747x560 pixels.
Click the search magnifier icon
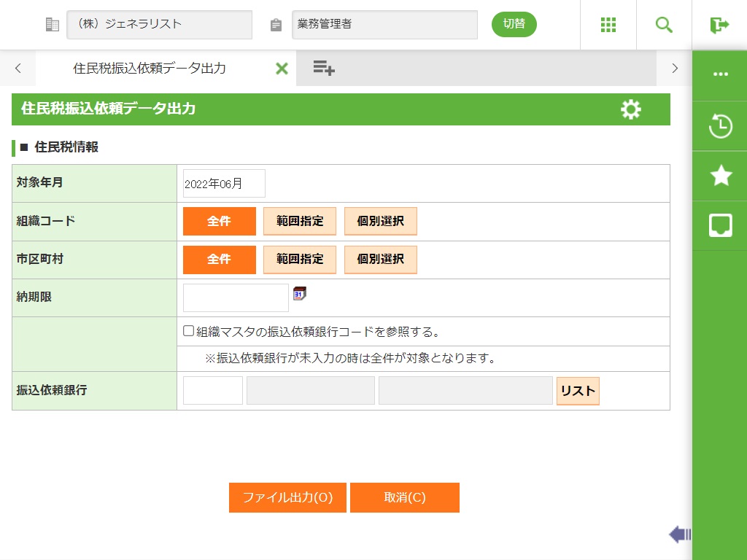pos(664,25)
